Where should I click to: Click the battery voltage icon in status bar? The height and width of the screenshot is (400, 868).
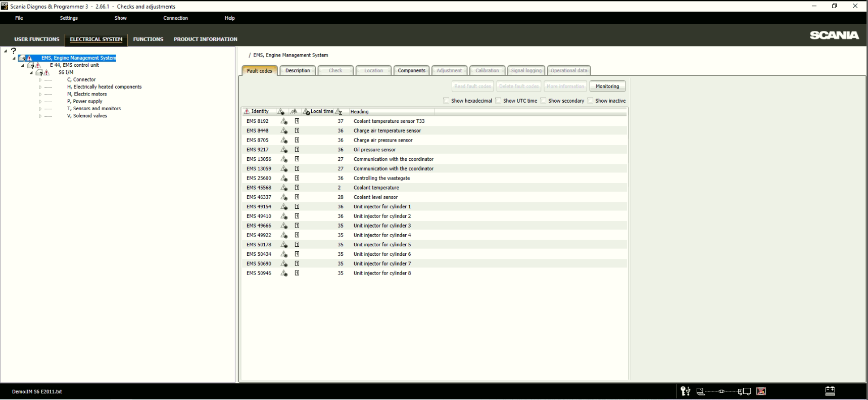click(x=830, y=391)
